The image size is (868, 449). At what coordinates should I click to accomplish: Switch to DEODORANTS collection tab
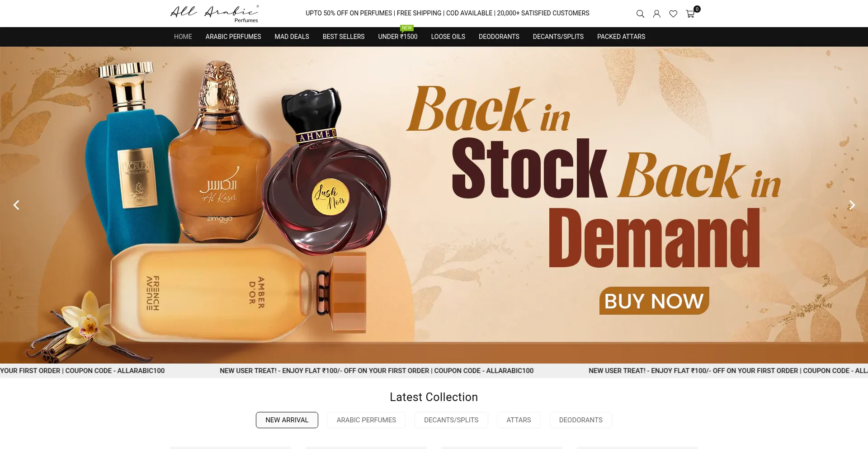[x=580, y=420]
